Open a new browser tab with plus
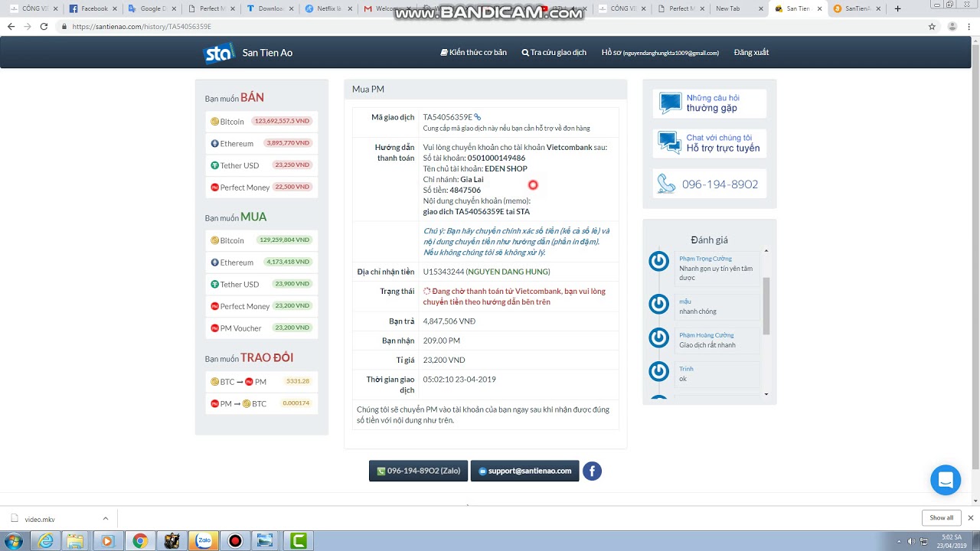 pos(897,8)
